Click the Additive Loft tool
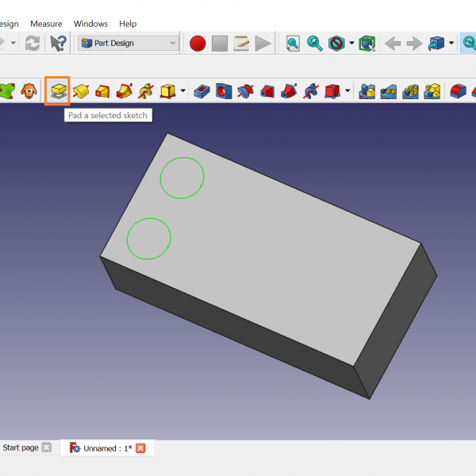476x476 pixels. 102,91
